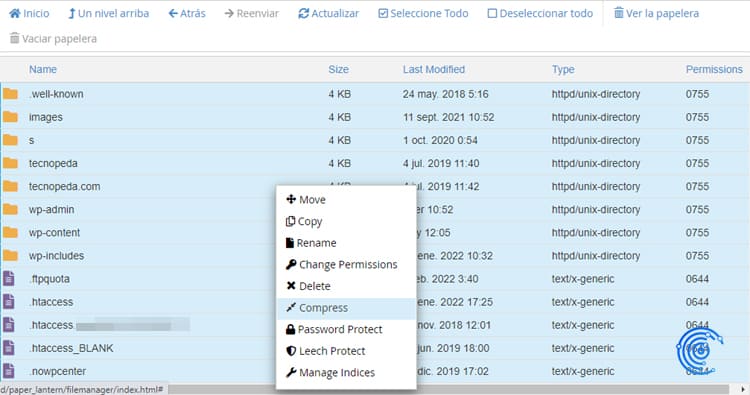Navigate back with Atrás

pyautogui.click(x=187, y=13)
